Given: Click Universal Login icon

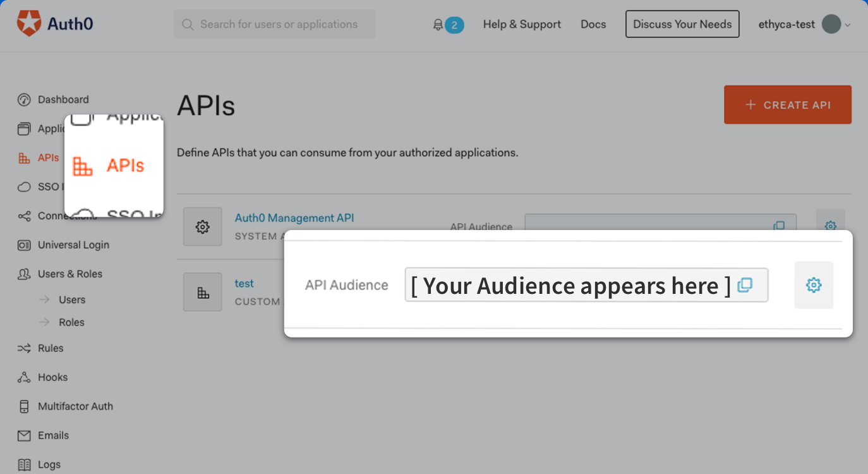Looking at the screenshot, I should coord(24,245).
